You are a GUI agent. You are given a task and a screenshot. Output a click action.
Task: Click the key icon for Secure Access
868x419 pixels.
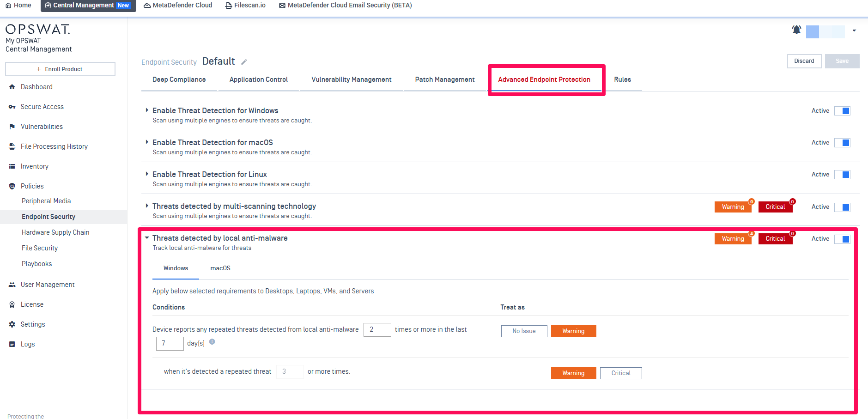coord(12,107)
